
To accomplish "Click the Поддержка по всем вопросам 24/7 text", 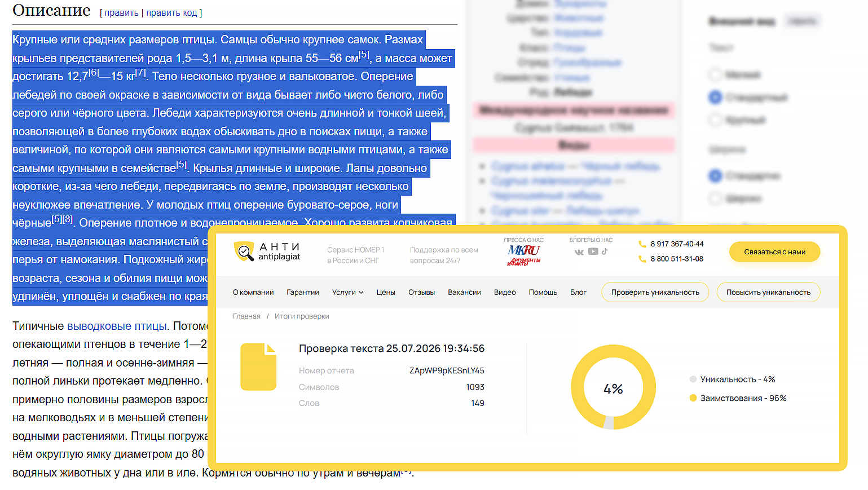I will point(444,255).
